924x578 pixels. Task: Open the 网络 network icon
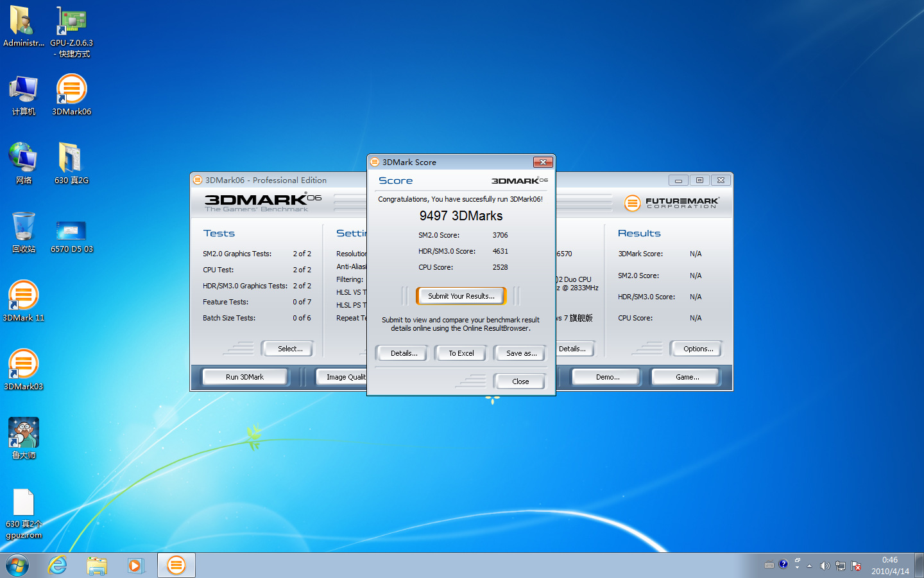tap(24, 163)
